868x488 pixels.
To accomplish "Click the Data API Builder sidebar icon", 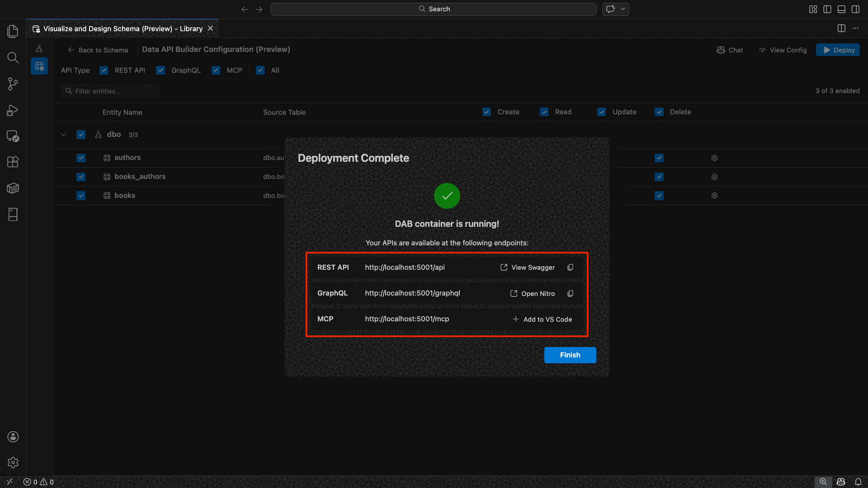I will tap(39, 66).
